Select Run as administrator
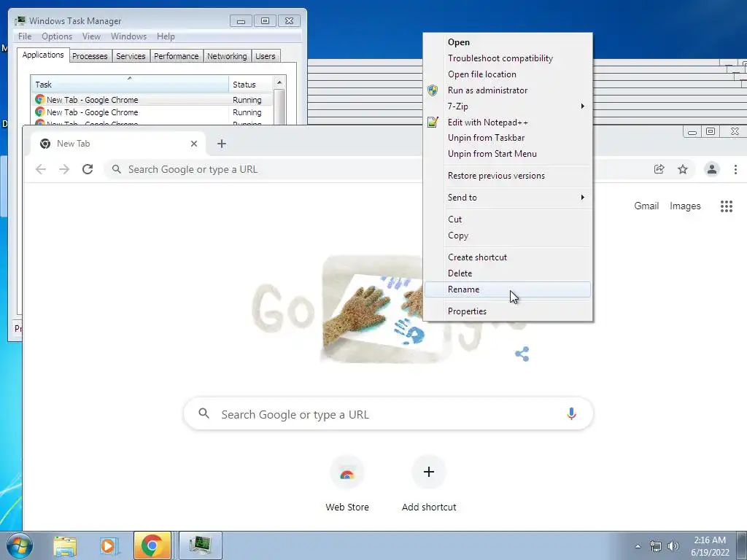747x560 pixels. (508, 90)
